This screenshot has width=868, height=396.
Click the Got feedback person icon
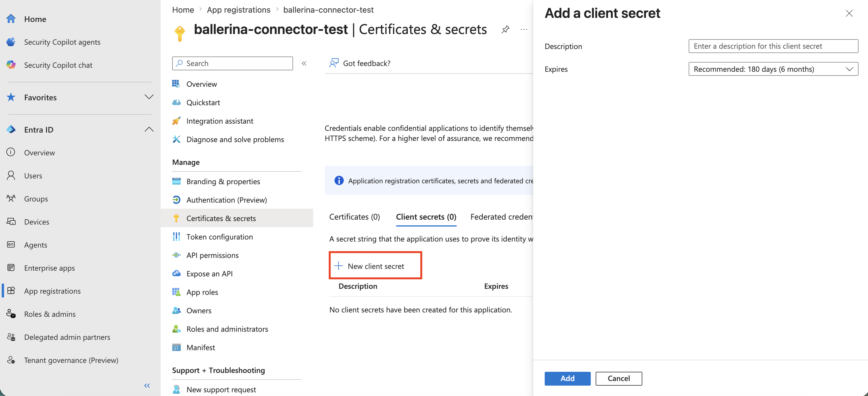[x=334, y=63]
